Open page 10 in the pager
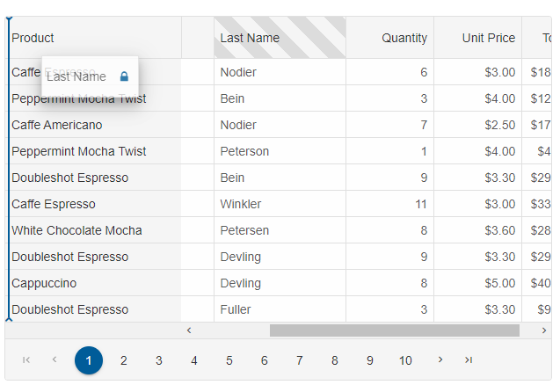This screenshot has height=392, width=560. [405, 360]
